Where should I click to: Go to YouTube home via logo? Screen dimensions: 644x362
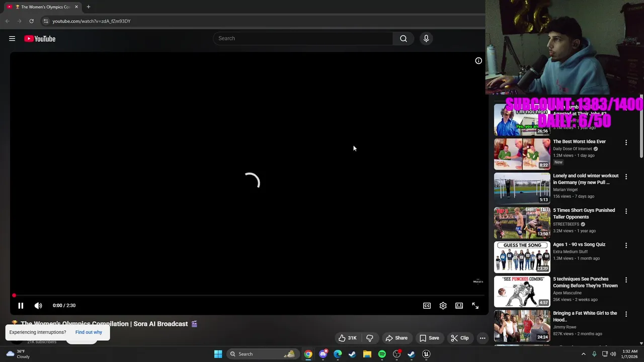(x=40, y=39)
